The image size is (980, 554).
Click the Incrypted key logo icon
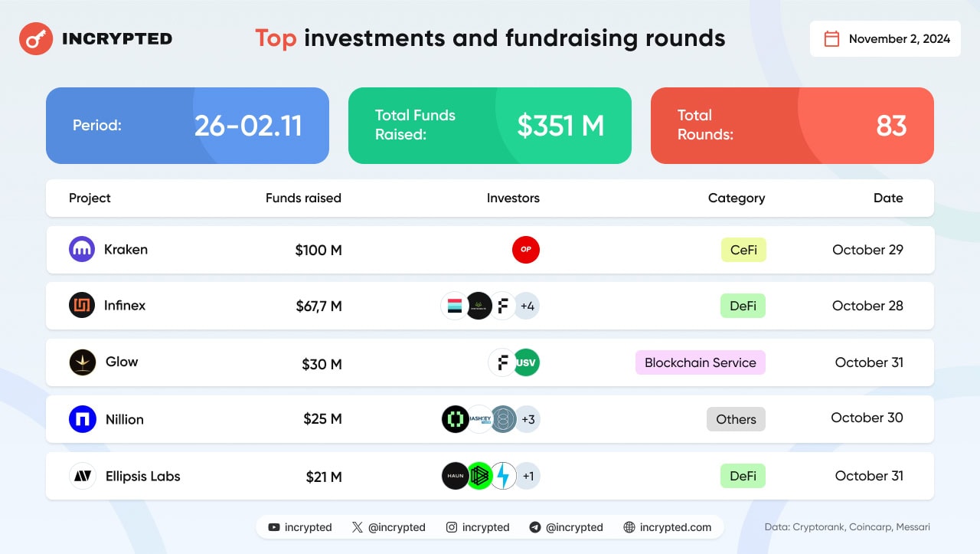35,38
